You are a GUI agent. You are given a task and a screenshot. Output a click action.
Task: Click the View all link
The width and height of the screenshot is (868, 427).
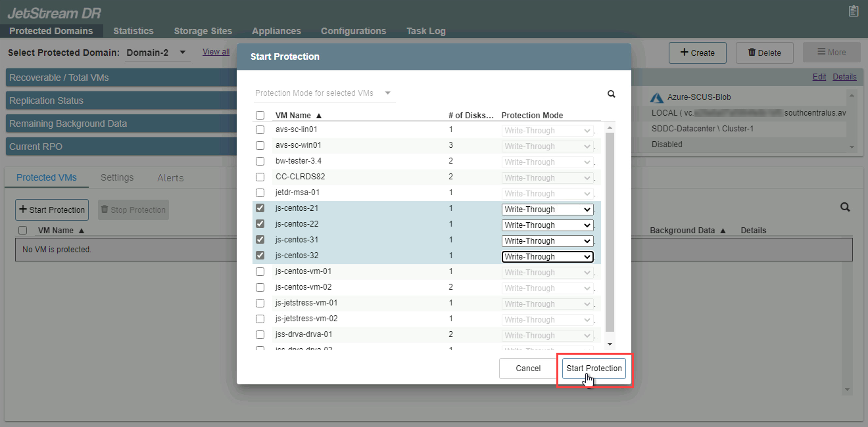click(x=216, y=52)
